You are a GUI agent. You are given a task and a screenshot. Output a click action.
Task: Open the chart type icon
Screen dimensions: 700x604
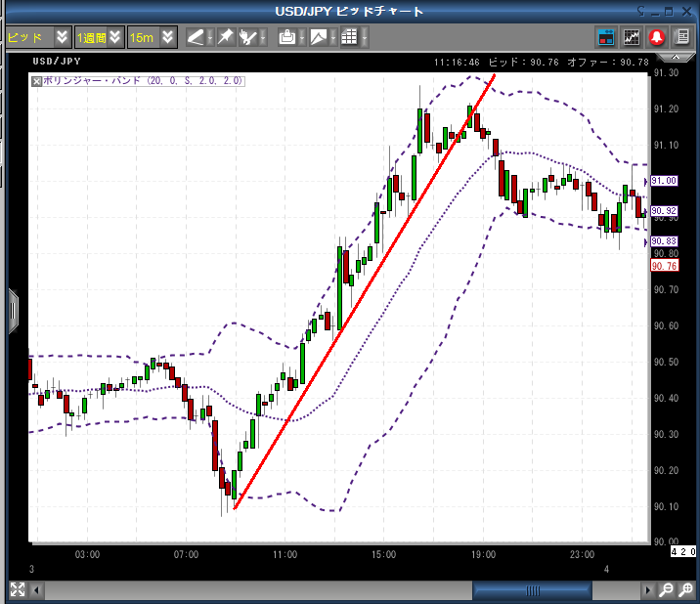coord(318,37)
